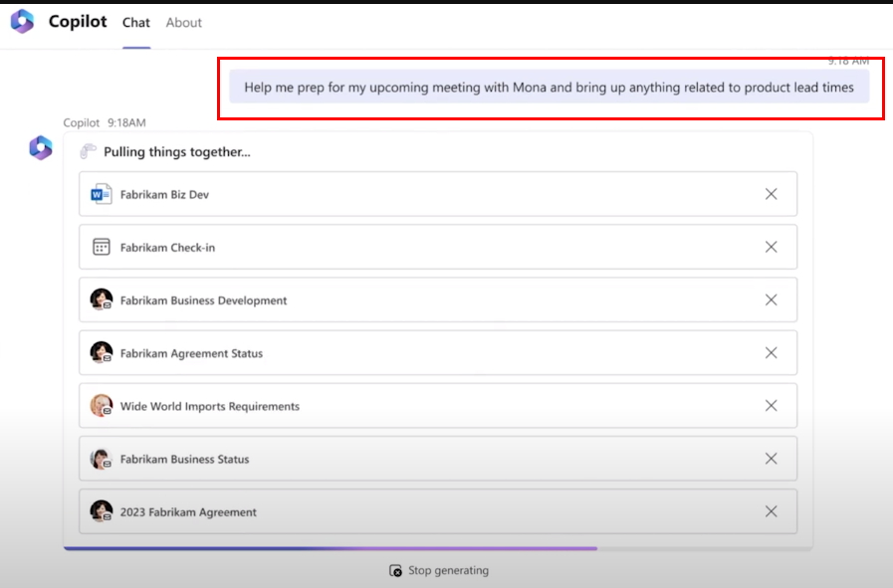893x588 pixels.
Task: Open the Fabrikam Biz Dev document title
Action: click(x=164, y=195)
